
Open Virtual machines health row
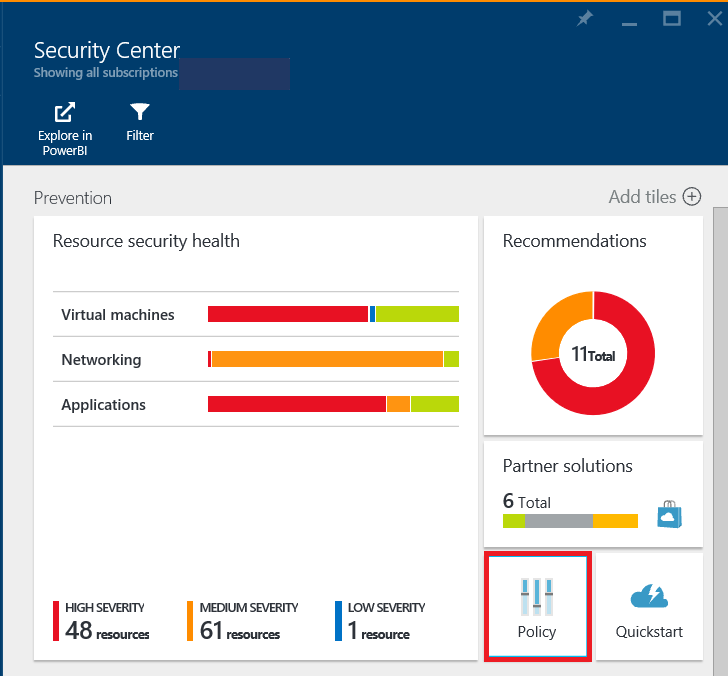click(256, 314)
